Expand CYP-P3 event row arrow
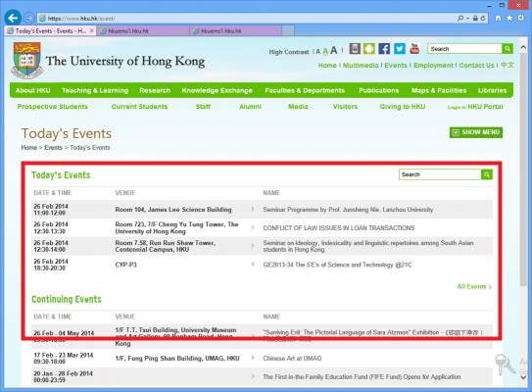532x392 pixels. (253, 264)
